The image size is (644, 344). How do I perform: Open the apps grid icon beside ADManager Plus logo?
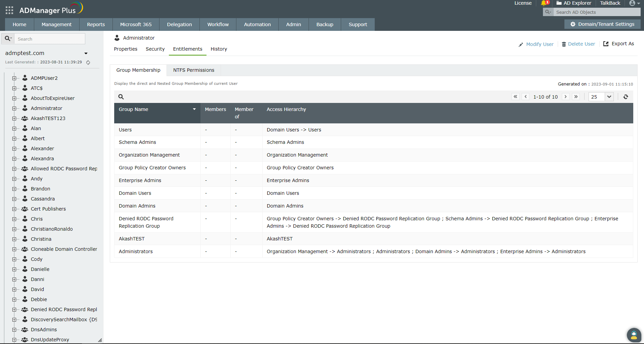pyautogui.click(x=9, y=10)
